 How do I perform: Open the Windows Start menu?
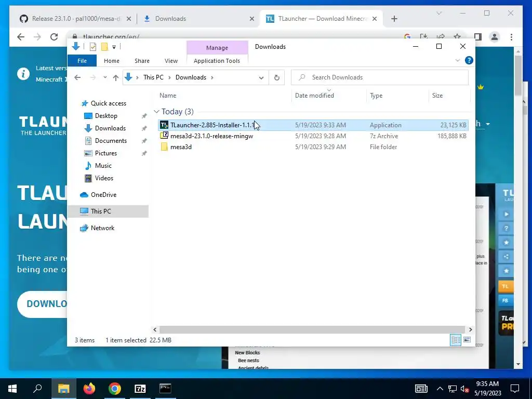click(12, 389)
